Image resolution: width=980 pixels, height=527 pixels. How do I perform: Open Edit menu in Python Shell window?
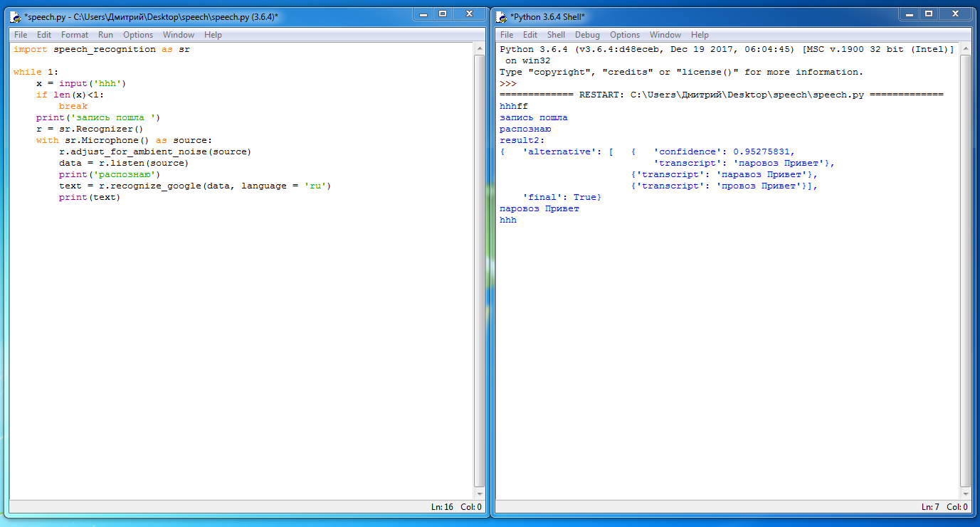tap(530, 34)
